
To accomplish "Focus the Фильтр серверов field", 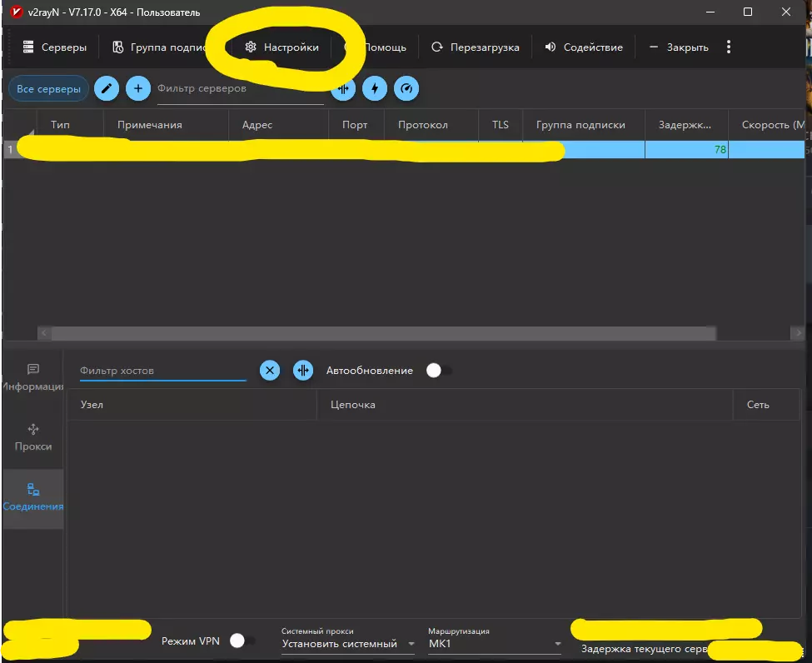I will [241, 89].
